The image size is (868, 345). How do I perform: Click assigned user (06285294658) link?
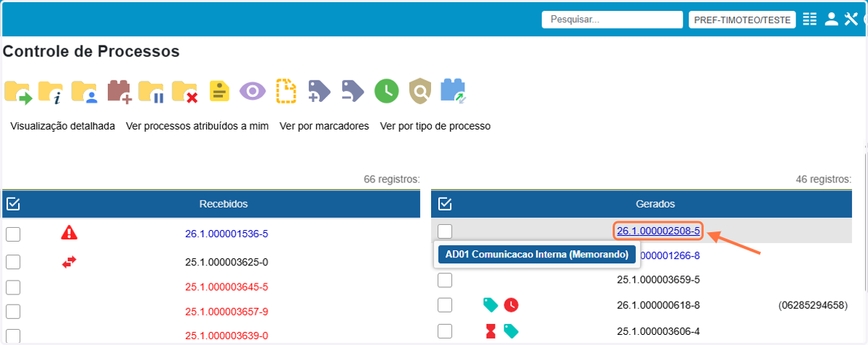click(813, 305)
